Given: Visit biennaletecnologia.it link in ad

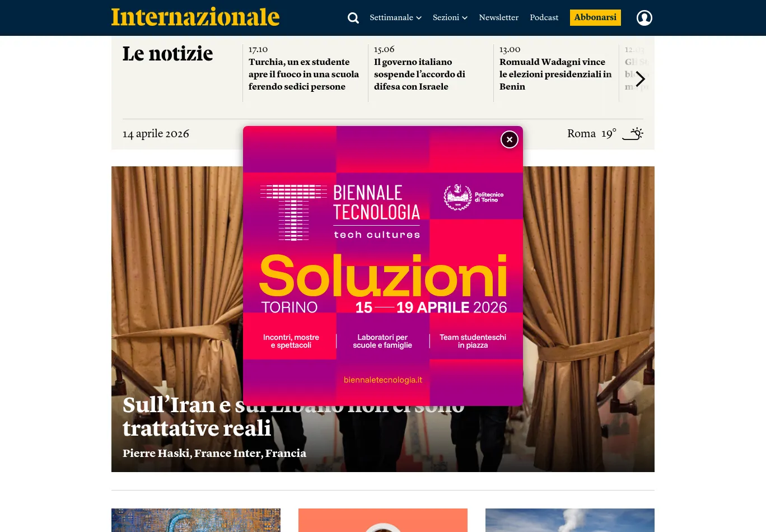Looking at the screenshot, I should (383, 380).
